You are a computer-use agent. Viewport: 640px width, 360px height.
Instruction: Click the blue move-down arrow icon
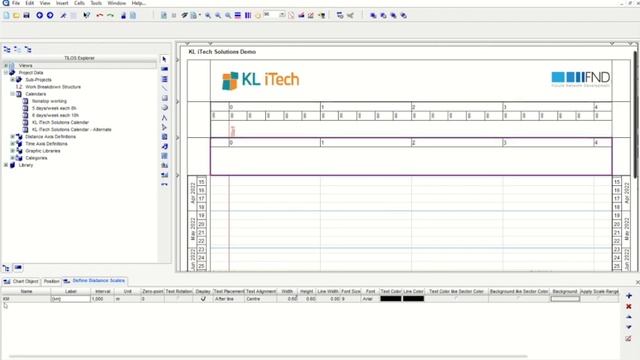(629, 327)
